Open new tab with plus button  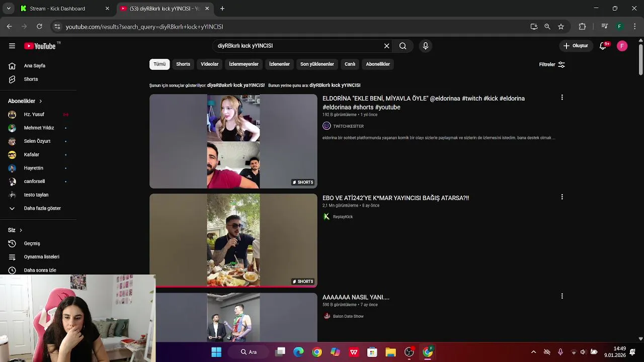(x=222, y=9)
